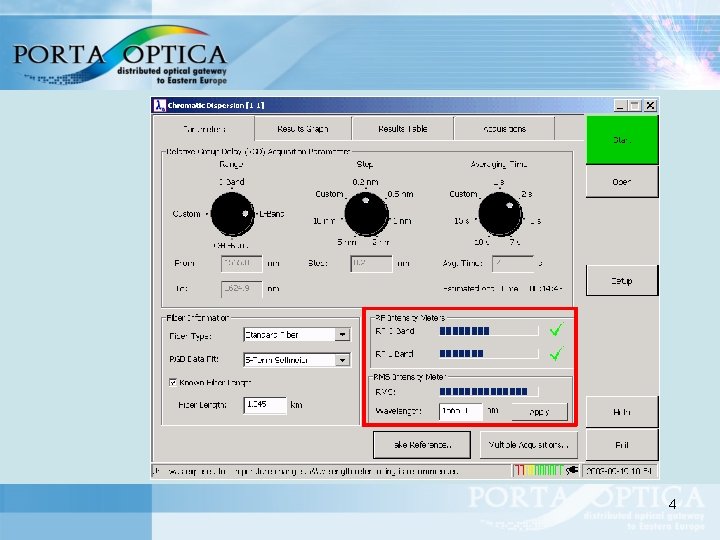720x540 pixels.
Task: Select Custom on Averaging Time knob
Action: point(463,194)
